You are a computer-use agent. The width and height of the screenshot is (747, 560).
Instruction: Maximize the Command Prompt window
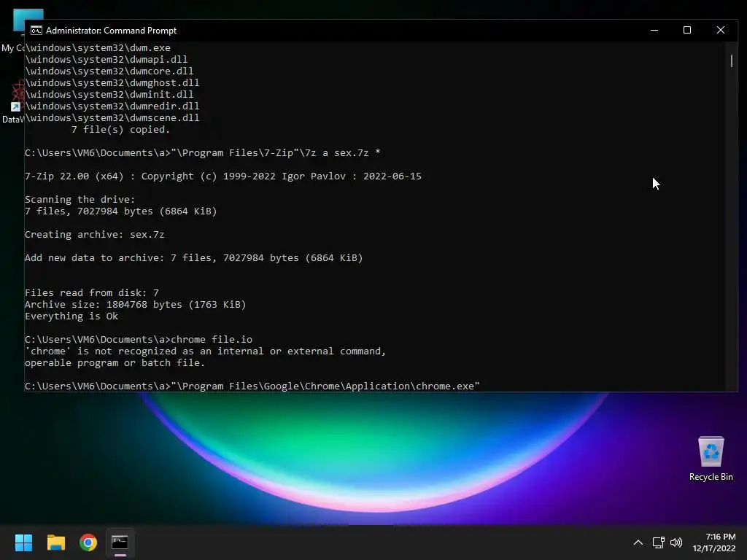point(687,30)
